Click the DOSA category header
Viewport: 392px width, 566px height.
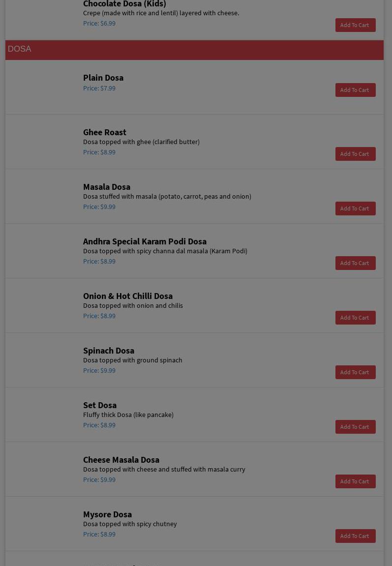20,49
